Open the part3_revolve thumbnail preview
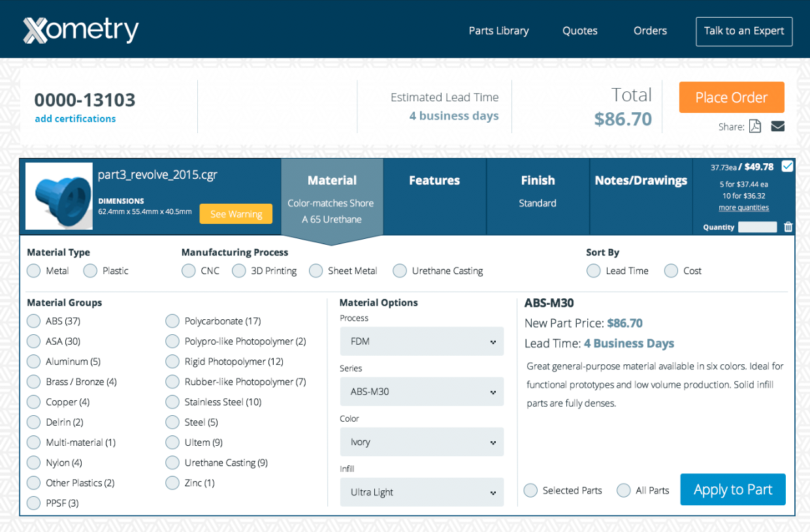810x532 pixels. [59, 196]
